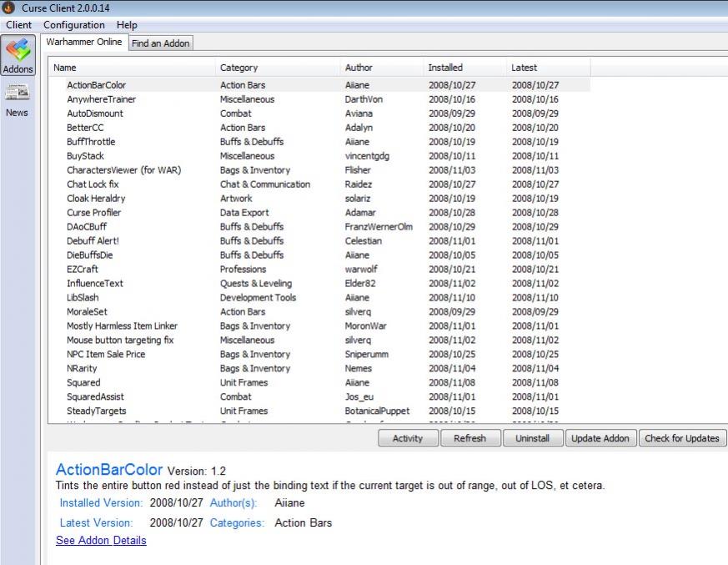Click author FranzWernerOlm cell
728x565 pixels.
(379, 227)
